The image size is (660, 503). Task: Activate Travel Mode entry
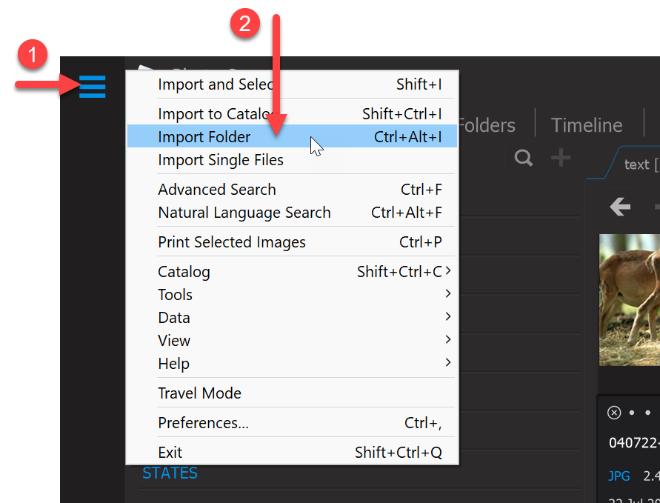pyautogui.click(x=292, y=393)
